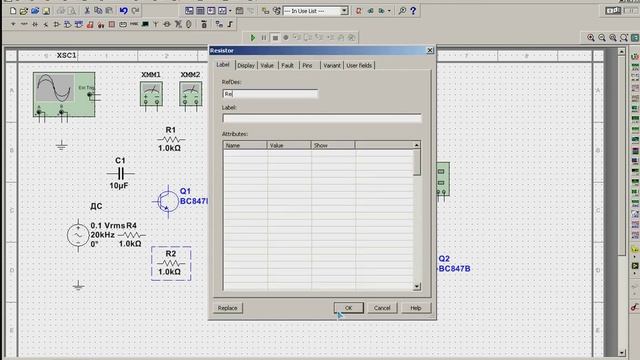Screen dimensions: 640x360
Task: Open the Analog op-amp component group
Action: click(x=57, y=24)
